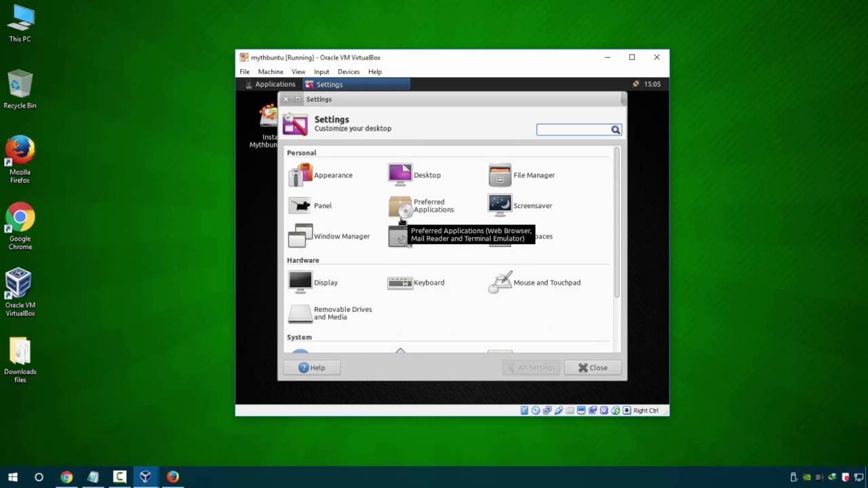Click the Settings list vertical scrollbar
The width and height of the screenshot is (868, 488).
pyautogui.click(x=616, y=223)
